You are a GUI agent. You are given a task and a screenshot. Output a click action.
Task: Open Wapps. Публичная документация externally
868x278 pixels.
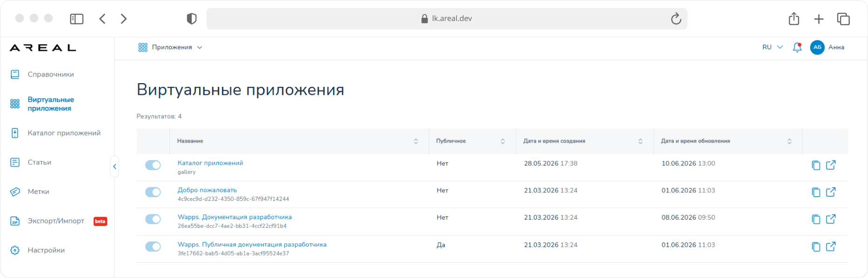(831, 246)
